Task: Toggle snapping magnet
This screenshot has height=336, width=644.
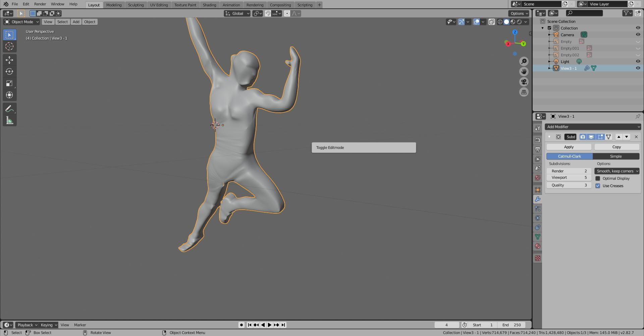Action: point(268,13)
